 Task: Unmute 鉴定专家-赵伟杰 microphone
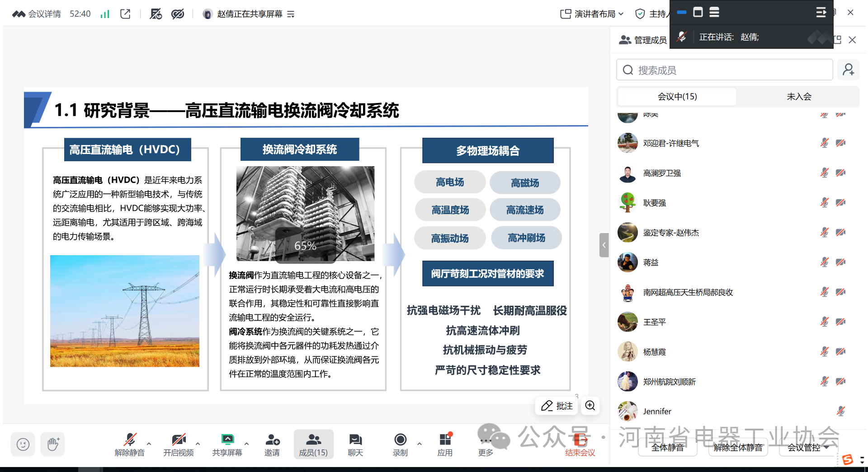click(825, 233)
